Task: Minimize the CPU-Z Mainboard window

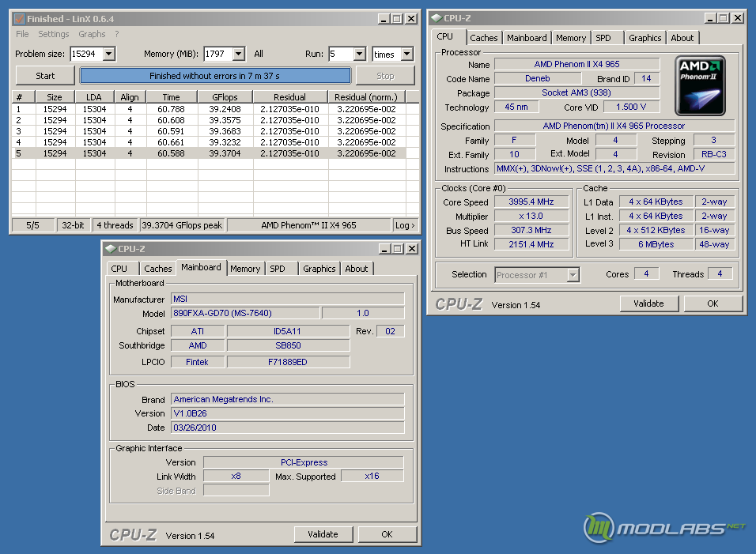Action: tap(384, 249)
